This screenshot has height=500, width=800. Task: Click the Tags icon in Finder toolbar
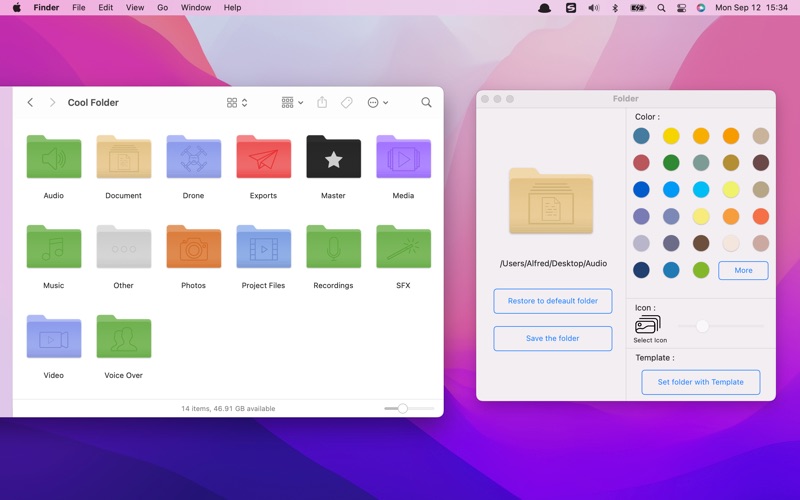(x=346, y=103)
